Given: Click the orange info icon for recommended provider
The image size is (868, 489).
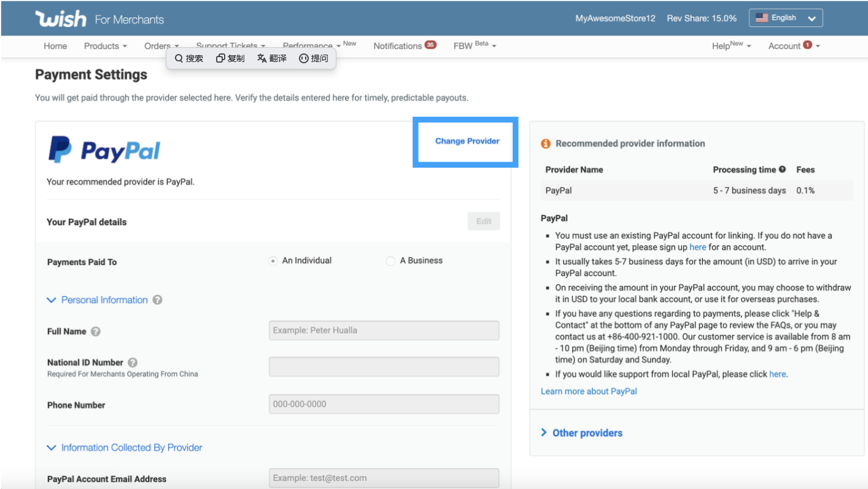Looking at the screenshot, I should [x=546, y=144].
